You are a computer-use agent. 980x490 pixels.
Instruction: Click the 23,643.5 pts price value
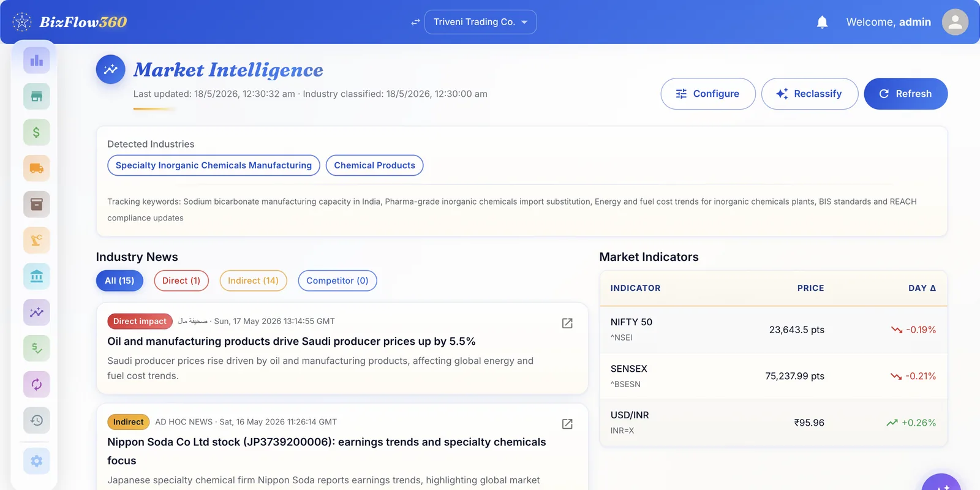(797, 330)
